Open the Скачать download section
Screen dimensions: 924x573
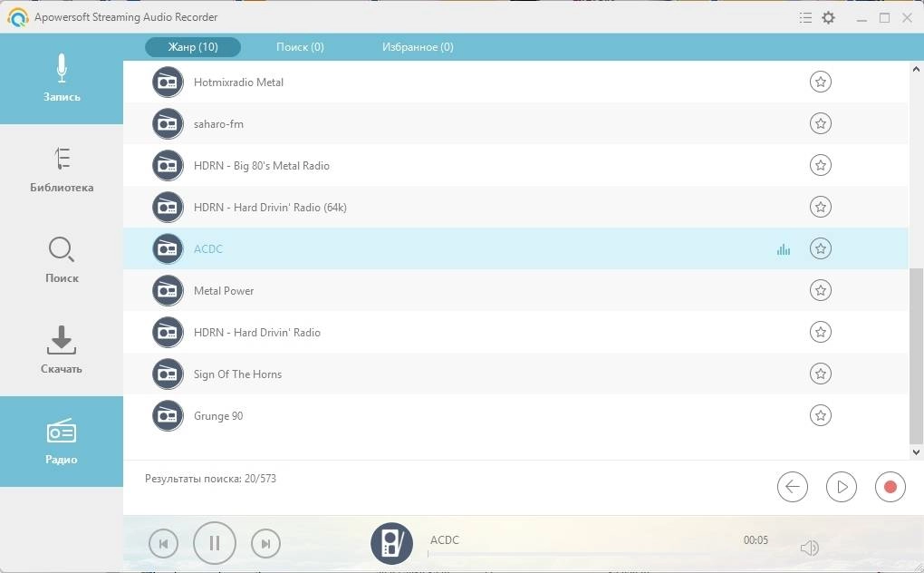tap(62, 351)
